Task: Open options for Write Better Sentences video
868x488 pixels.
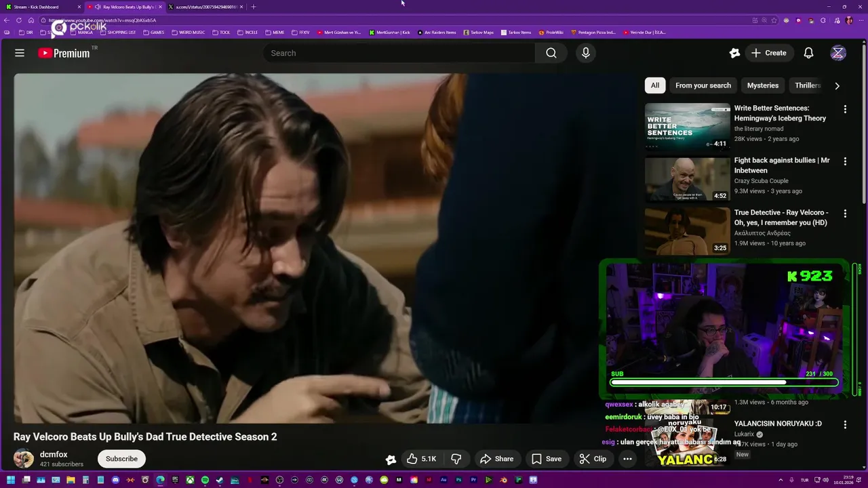Action: click(845, 109)
